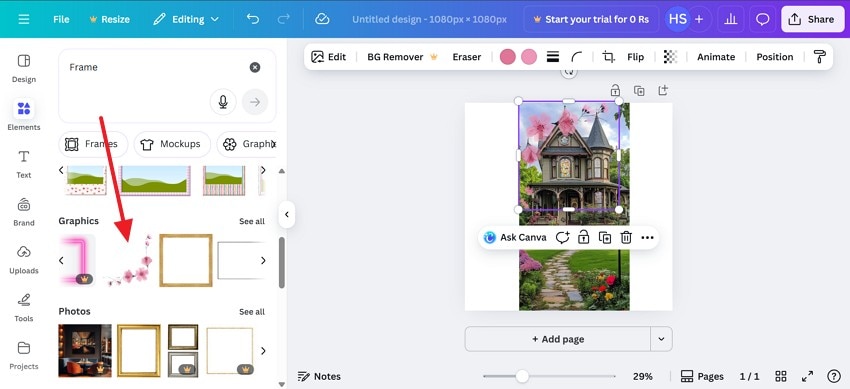The image size is (850, 389).
Task: Show next Photos with right chevron
Action: coord(263,351)
